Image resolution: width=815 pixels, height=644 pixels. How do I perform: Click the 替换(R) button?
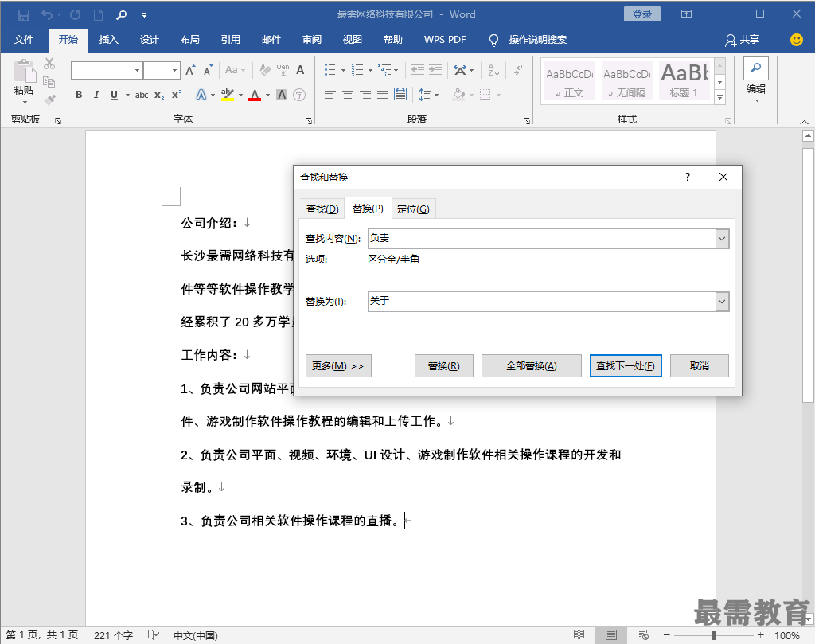pyautogui.click(x=444, y=366)
